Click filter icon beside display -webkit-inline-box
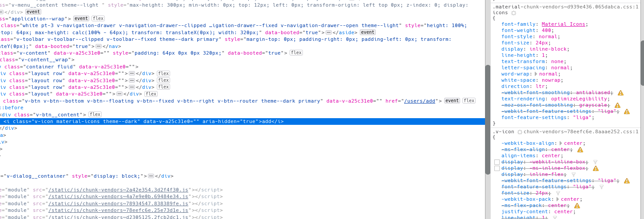Screen dimensions: 644x219 [596, 162]
